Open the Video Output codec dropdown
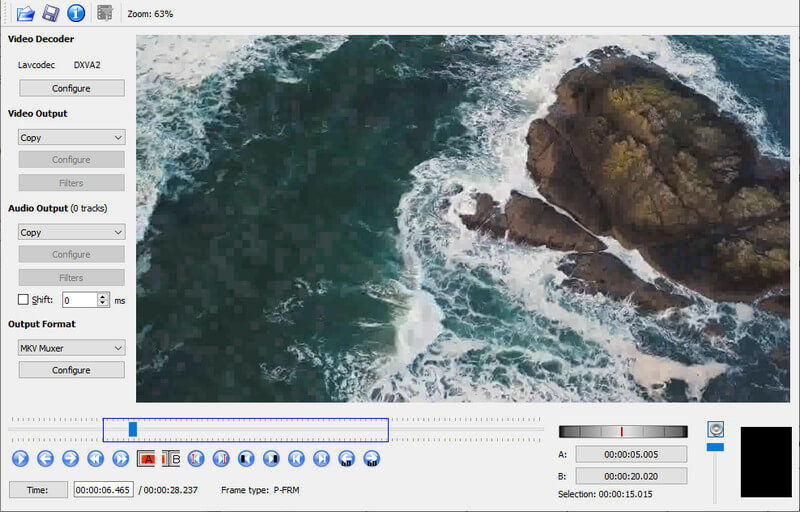Viewport: 800px width, 512px height. point(71,137)
